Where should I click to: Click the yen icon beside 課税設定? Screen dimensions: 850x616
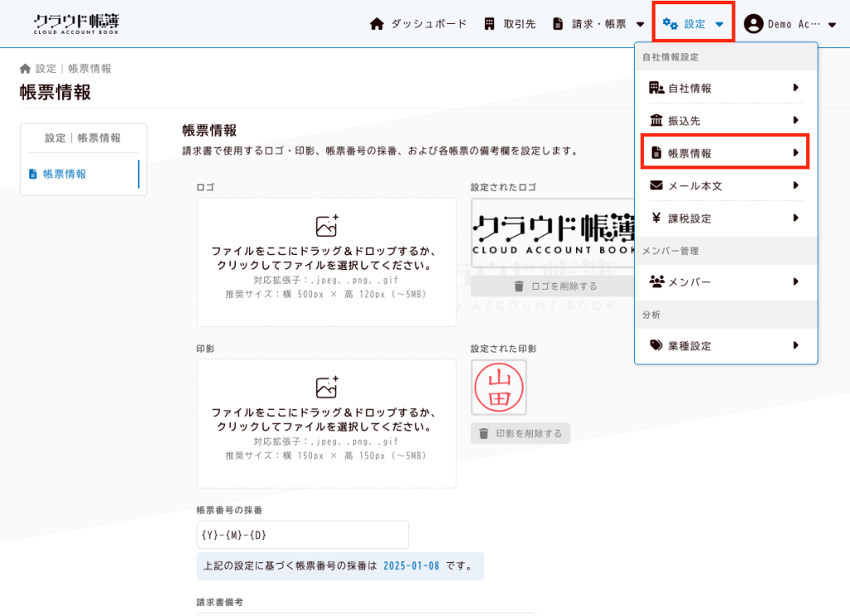point(656,218)
